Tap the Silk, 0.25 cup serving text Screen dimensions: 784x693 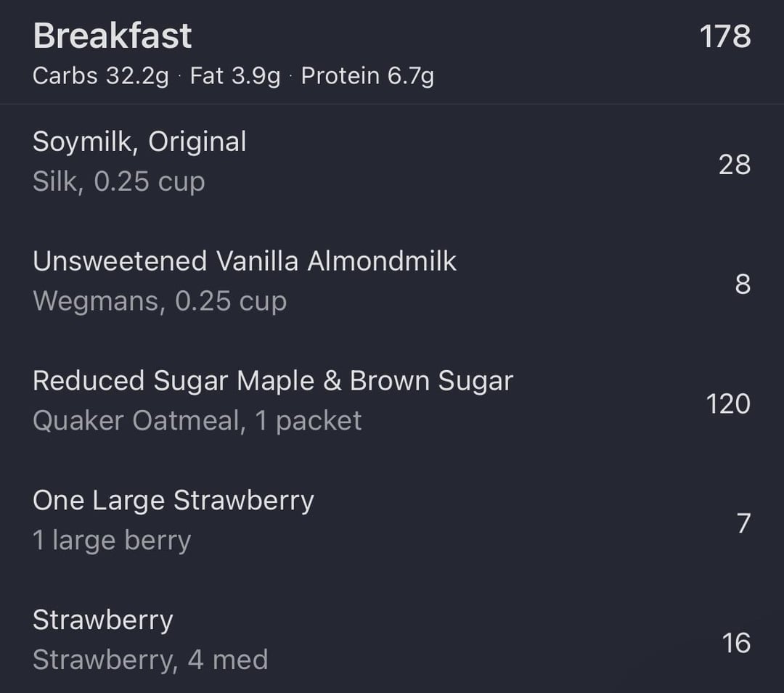119,181
